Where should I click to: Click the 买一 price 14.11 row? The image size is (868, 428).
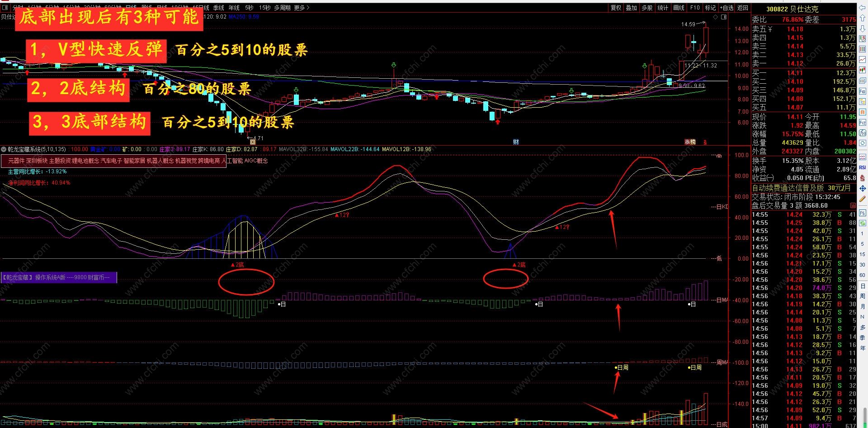tap(804, 73)
